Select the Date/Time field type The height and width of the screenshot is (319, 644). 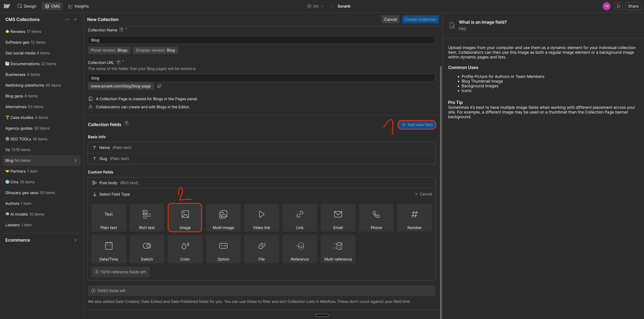pyautogui.click(x=109, y=249)
